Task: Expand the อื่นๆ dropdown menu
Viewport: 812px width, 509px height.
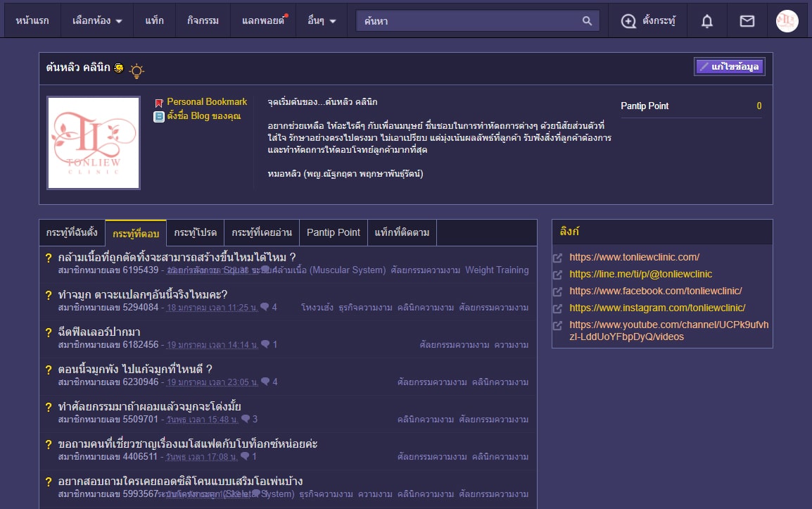Action: pos(322,21)
